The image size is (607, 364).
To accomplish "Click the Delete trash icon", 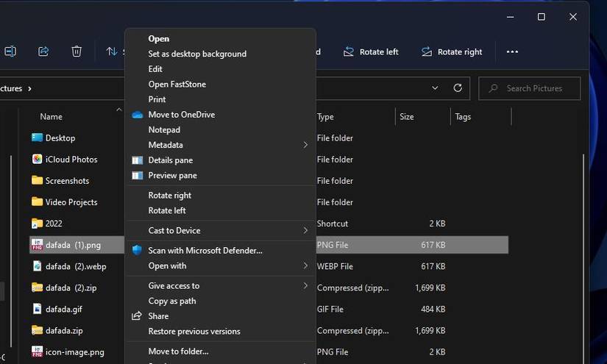I will click(77, 51).
